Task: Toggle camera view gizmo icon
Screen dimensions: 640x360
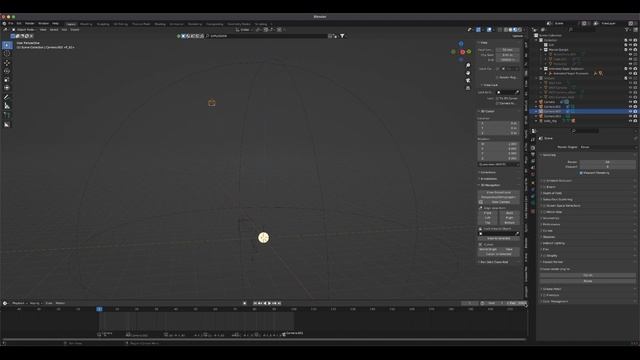Action: (468, 80)
